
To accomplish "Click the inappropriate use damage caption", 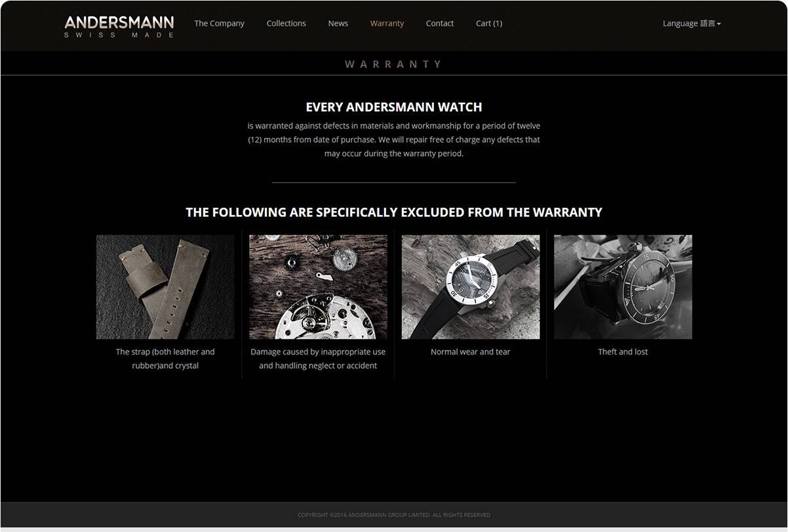I will point(318,358).
